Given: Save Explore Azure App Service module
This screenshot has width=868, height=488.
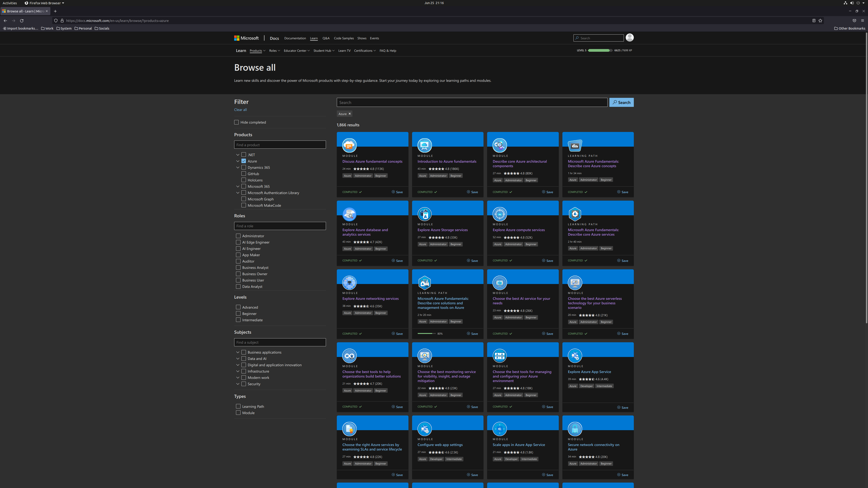Looking at the screenshot, I should pos(622,408).
